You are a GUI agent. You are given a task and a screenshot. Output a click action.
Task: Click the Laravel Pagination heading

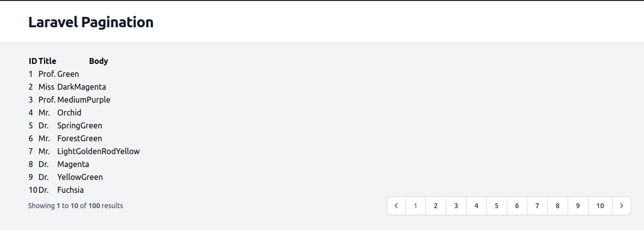91,22
